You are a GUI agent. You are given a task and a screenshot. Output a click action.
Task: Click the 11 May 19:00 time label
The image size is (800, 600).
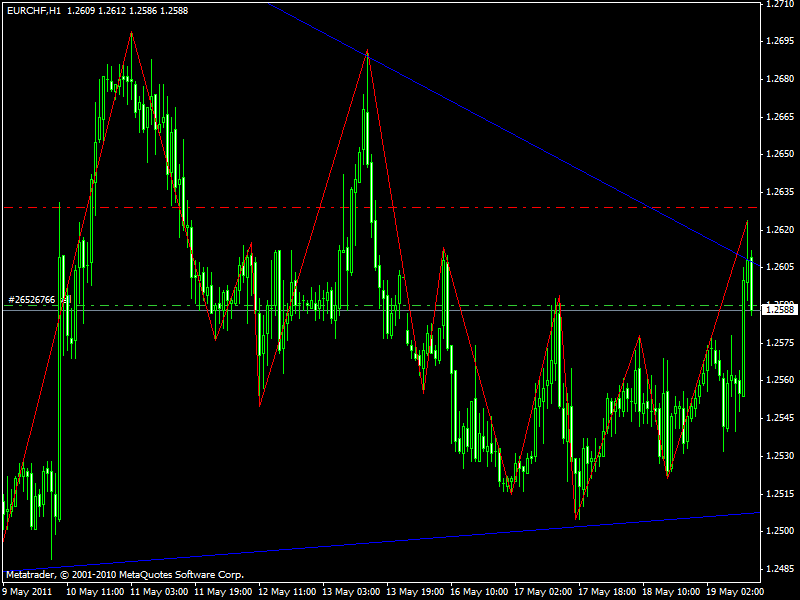click(x=223, y=592)
